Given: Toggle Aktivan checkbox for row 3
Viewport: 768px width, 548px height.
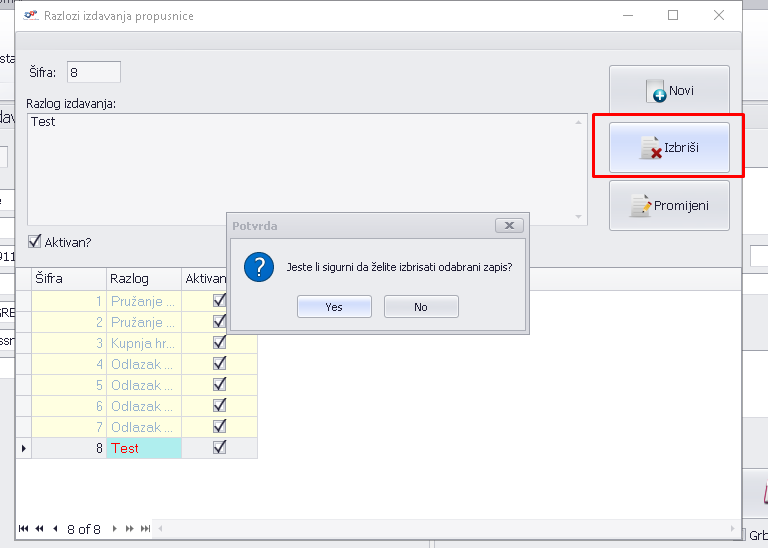Looking at the screenshot, I should (220, 343).
